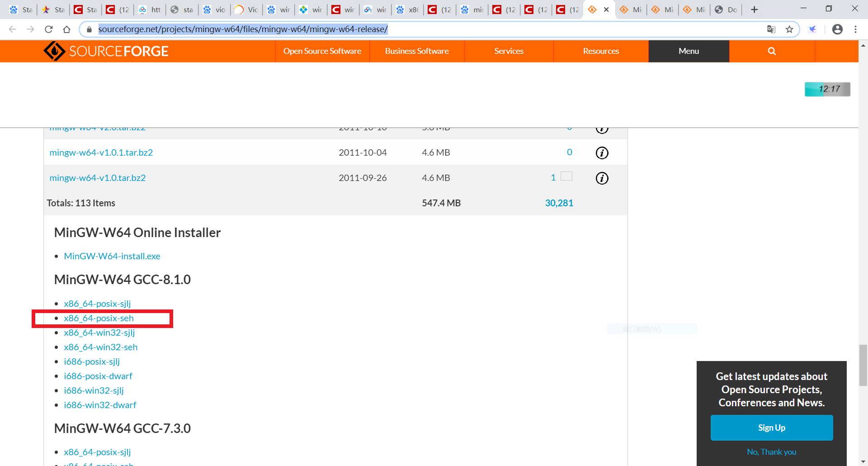Click the 12:17 timer widget

click(x=827, y=89)
